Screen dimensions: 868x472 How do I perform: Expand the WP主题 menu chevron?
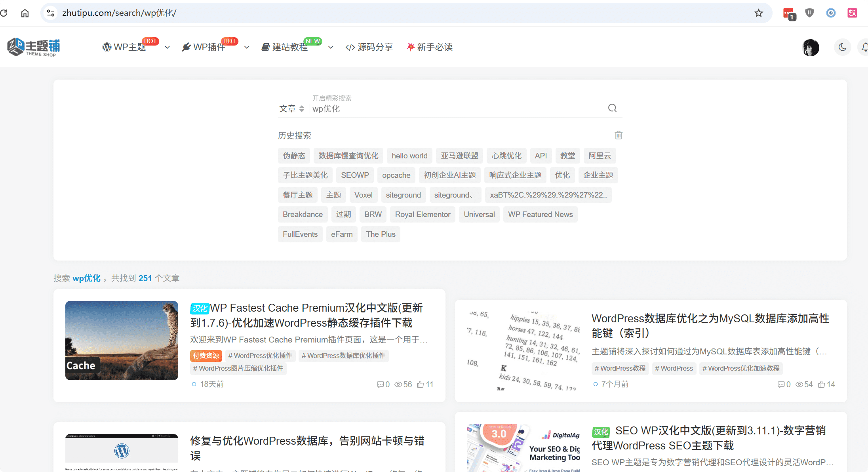pos(167,48)
